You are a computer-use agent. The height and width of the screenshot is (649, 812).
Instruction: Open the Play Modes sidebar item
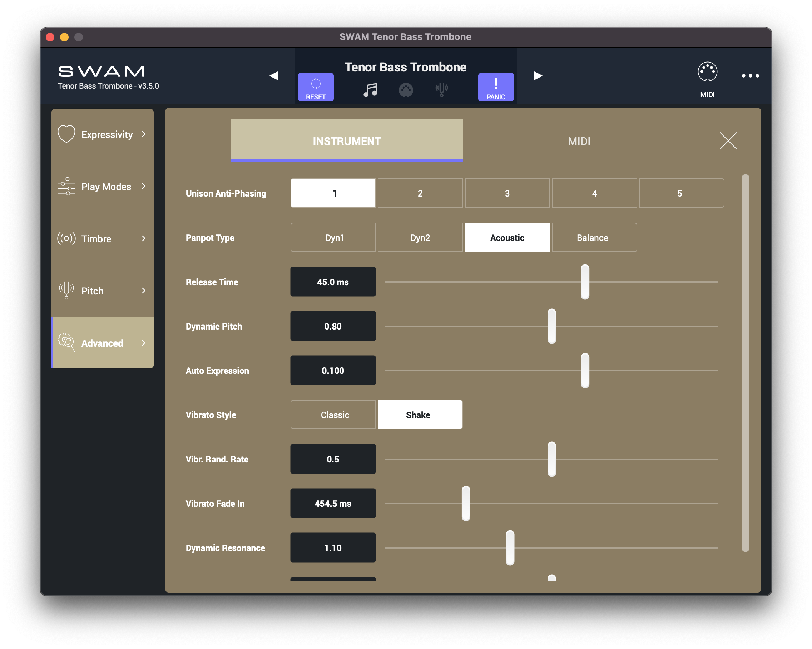click(103, 186)
